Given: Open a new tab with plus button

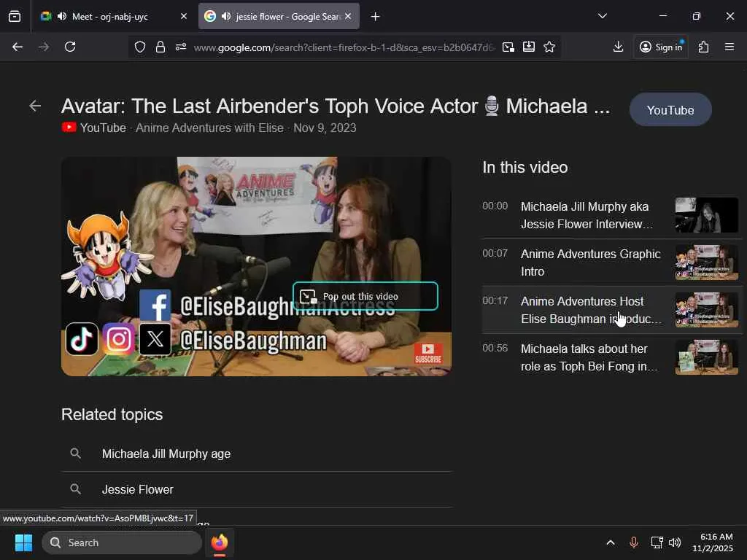Looking at the screenshot, I should (x=376, y=17).
